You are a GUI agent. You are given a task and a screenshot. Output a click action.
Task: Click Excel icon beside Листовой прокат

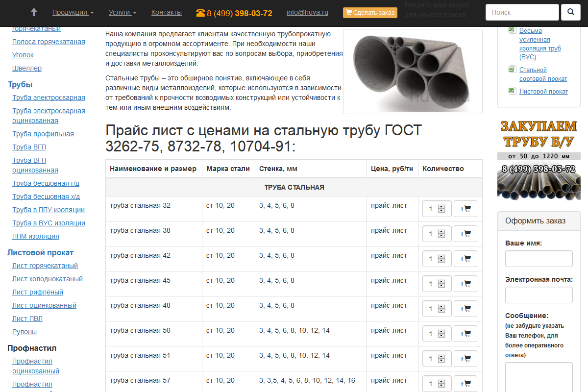point(512,91)
